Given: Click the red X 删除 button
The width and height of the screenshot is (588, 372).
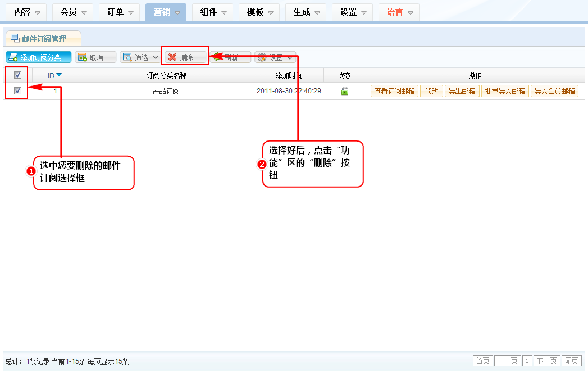Looking at the screenshot, I should [185, 57].
